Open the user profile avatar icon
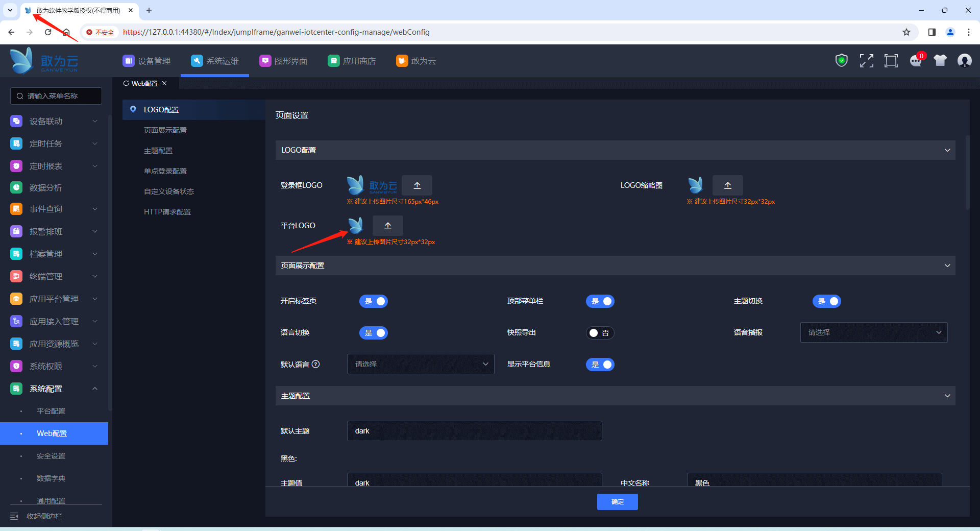The width and height of the screenshot is (980, 531). 964,61
